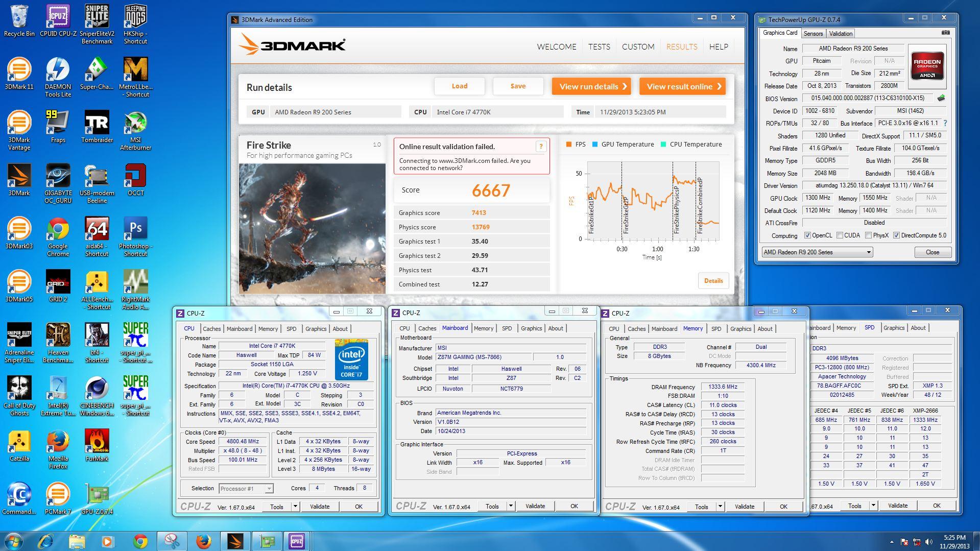Click Save button in Run details

(518, 86)
